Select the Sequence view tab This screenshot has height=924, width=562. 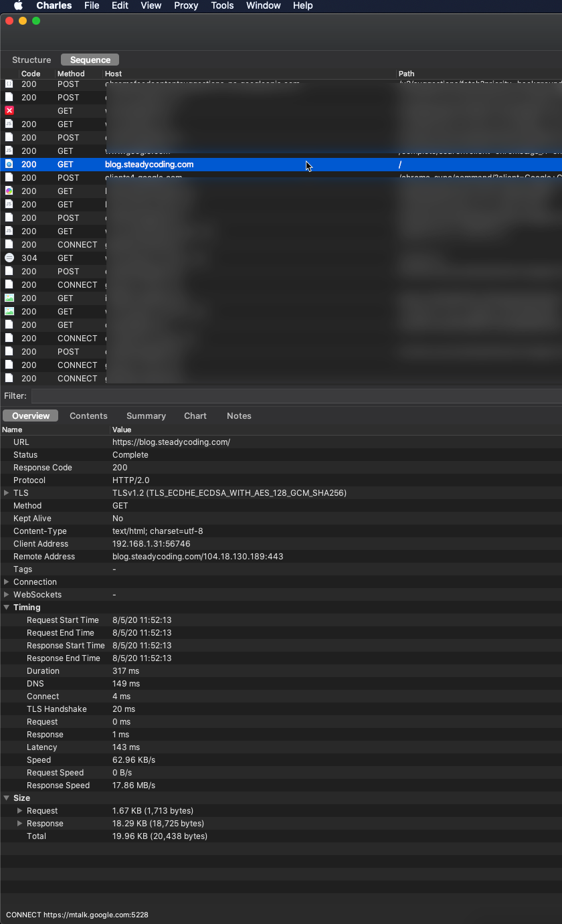pos(90,60)
